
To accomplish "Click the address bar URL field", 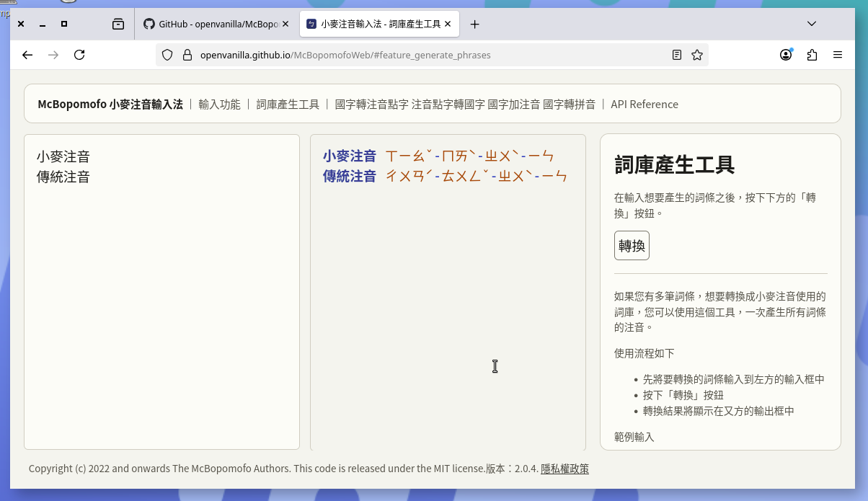I will tap(433, 55).
